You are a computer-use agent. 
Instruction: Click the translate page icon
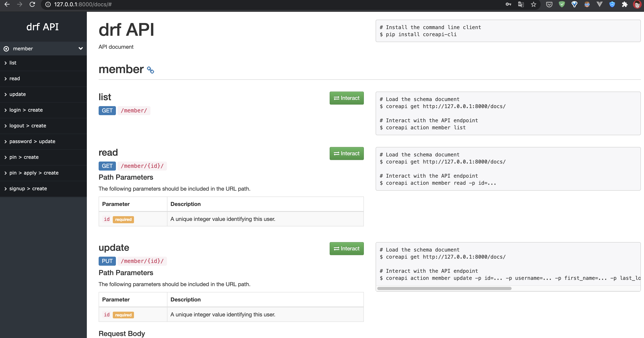pyautogui.click(x=521, y=5)
